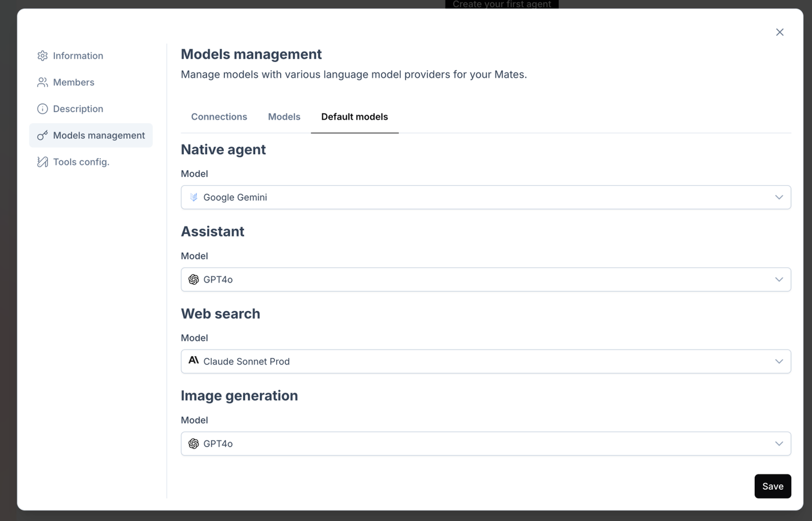
Task: Open the Image generation model dropdown chevron
Action: point(779,444)
